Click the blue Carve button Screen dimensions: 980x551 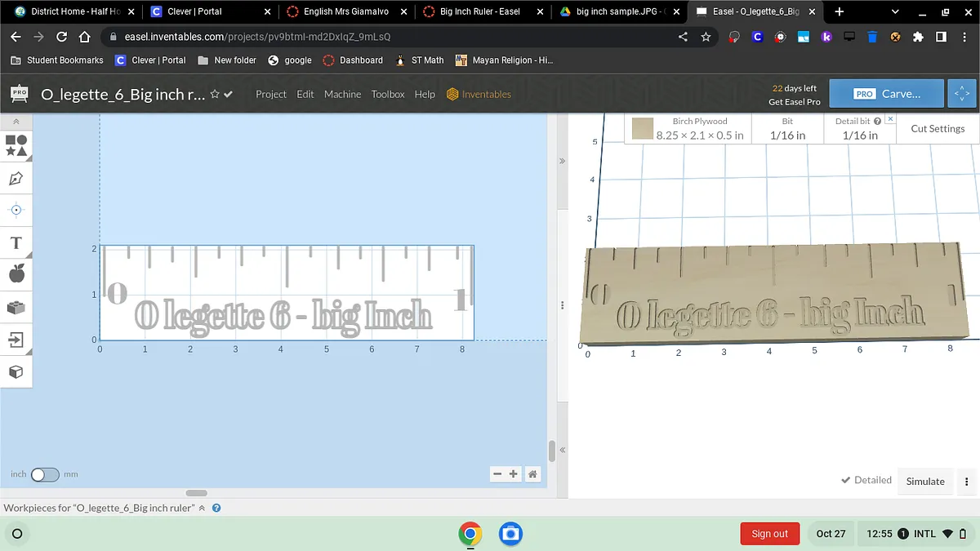[x=886, y=94]
